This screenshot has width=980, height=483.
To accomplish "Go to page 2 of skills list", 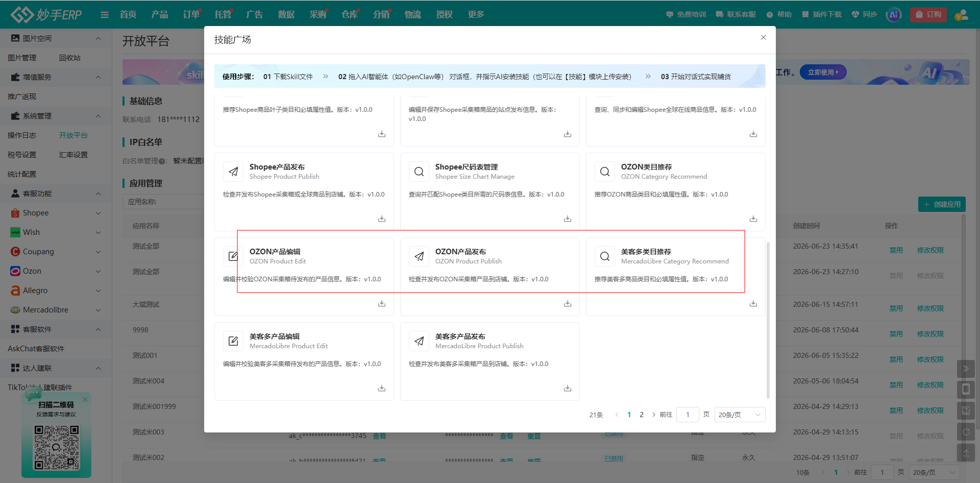I will click(642, 415).
